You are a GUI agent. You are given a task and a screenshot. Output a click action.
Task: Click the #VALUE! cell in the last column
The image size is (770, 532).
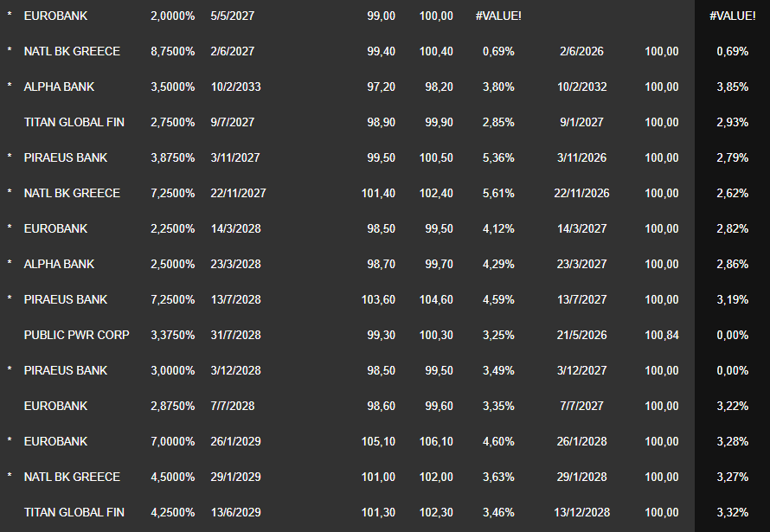tap(732, 16)
